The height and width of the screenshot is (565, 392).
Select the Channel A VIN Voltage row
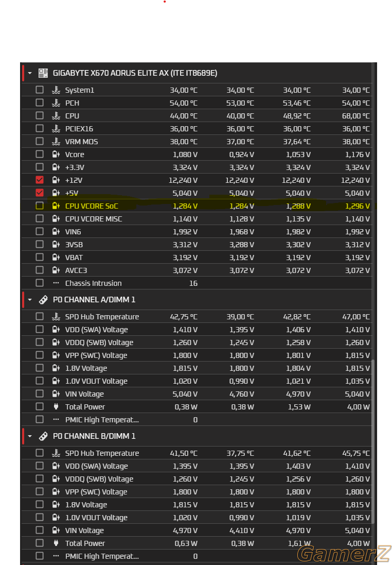click(x=197, y=394)
